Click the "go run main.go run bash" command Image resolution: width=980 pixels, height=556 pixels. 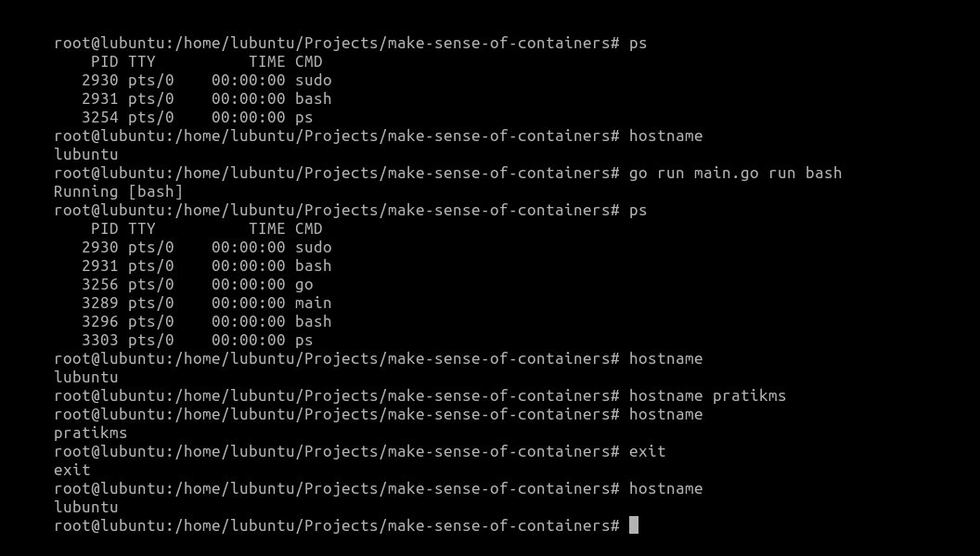735,173
